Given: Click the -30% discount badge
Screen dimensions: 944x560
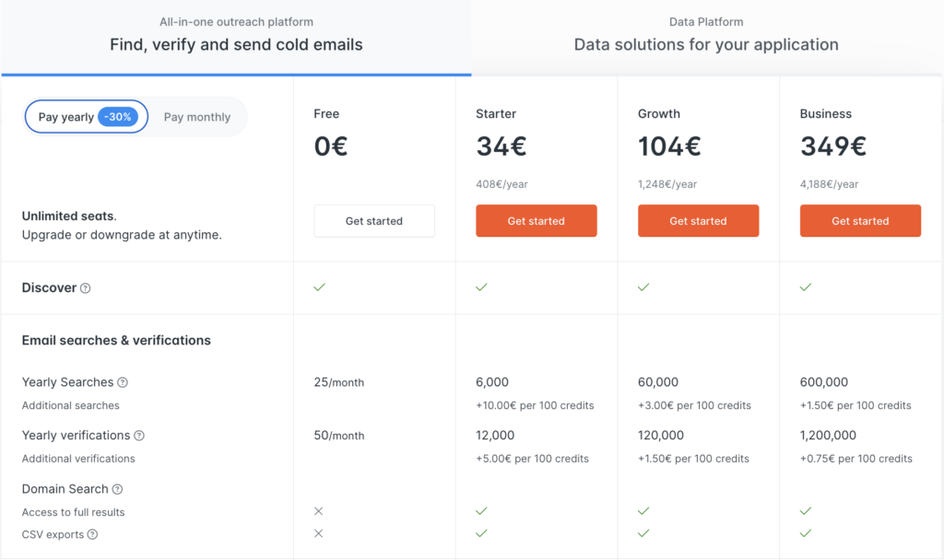Looking at the screenshot, I should pos(118,117).
